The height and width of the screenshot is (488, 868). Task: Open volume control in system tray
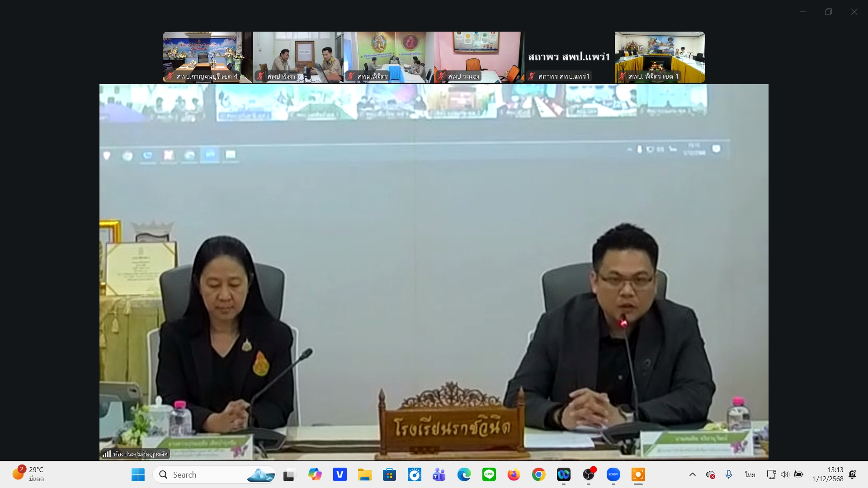[x=784, y=474]
